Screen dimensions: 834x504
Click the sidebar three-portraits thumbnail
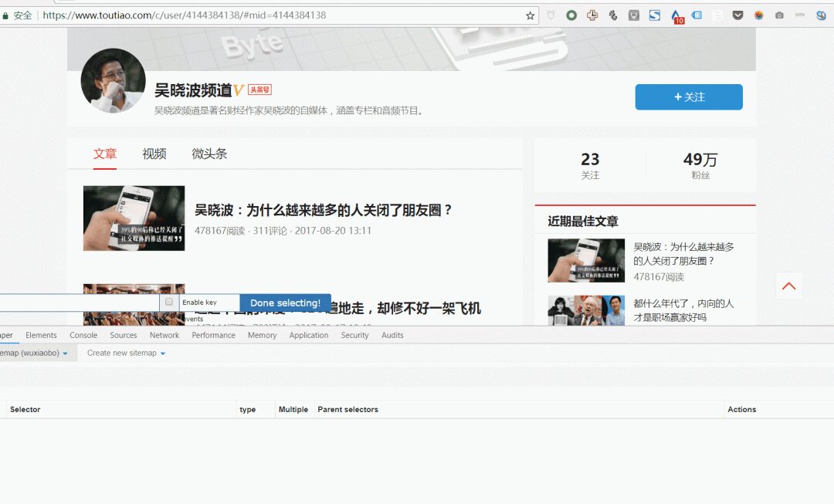(586, 310)
